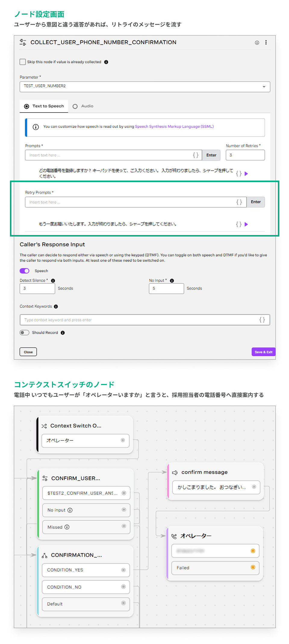Open the node info icon in header

[x=257, y=42]
